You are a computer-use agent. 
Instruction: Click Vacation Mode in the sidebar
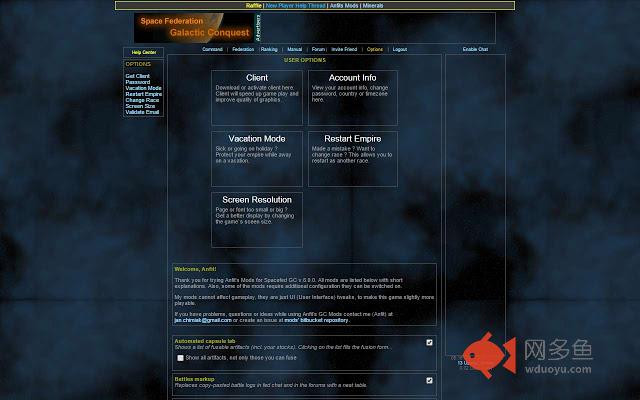click(143, 88)
